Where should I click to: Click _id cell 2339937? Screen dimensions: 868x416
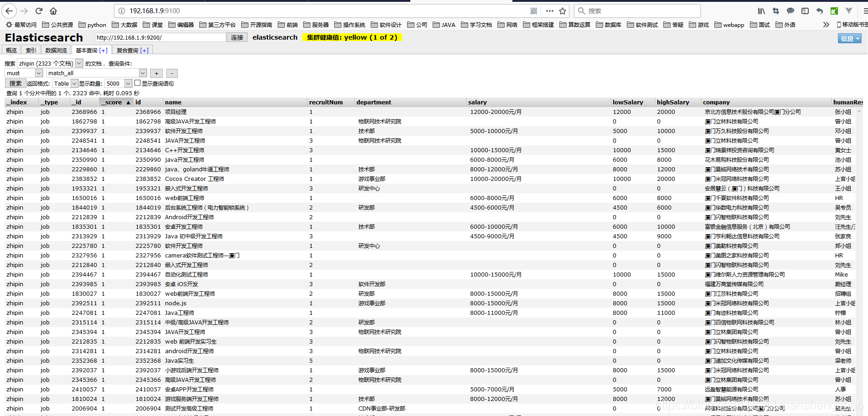click(84, 131)
